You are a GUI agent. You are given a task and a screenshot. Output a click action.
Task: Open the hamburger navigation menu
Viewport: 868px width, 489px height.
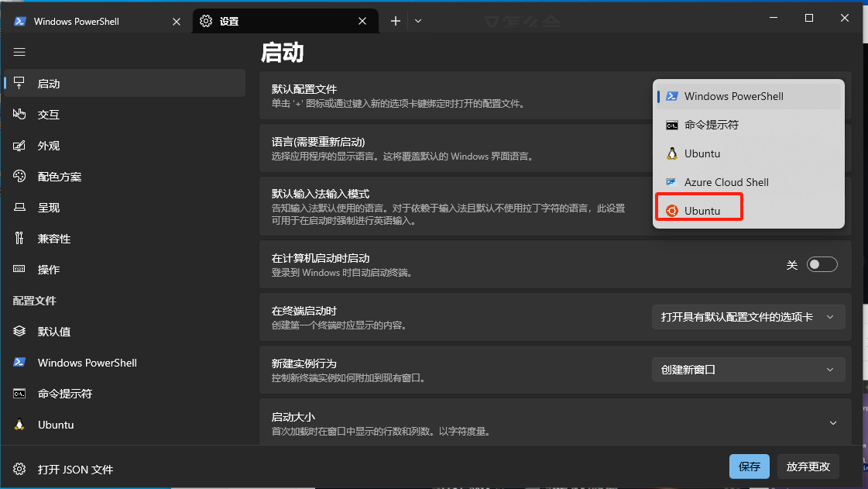pos(19,52)
